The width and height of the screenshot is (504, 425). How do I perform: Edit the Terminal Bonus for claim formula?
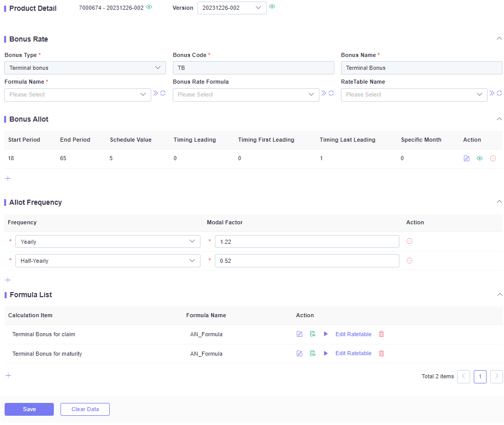click(x=299, y=334)
